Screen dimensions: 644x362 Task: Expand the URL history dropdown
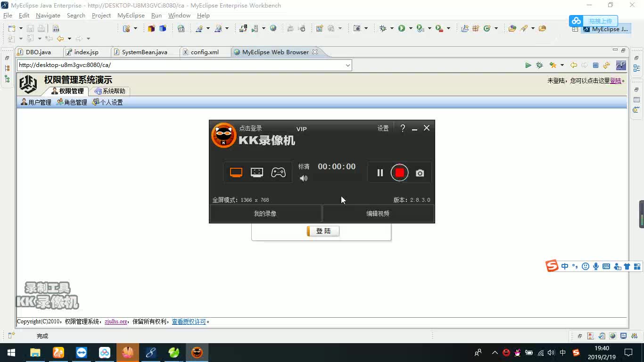[348, 66]
